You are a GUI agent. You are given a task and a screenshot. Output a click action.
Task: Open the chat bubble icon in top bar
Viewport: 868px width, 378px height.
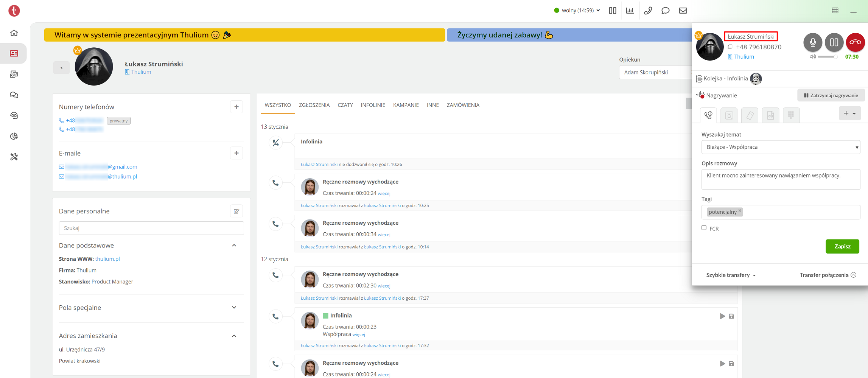click(665, 11)
